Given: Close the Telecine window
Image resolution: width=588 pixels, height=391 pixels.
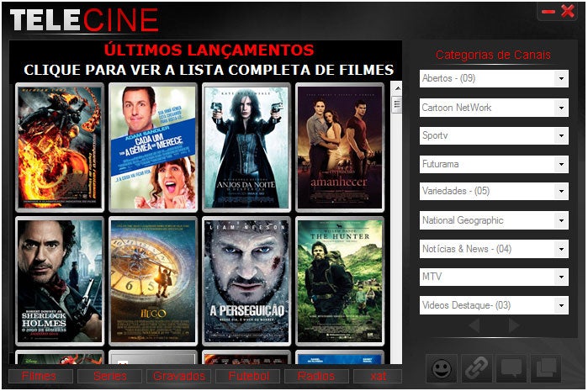Looking at the screenshot, I should pos(568,11).
